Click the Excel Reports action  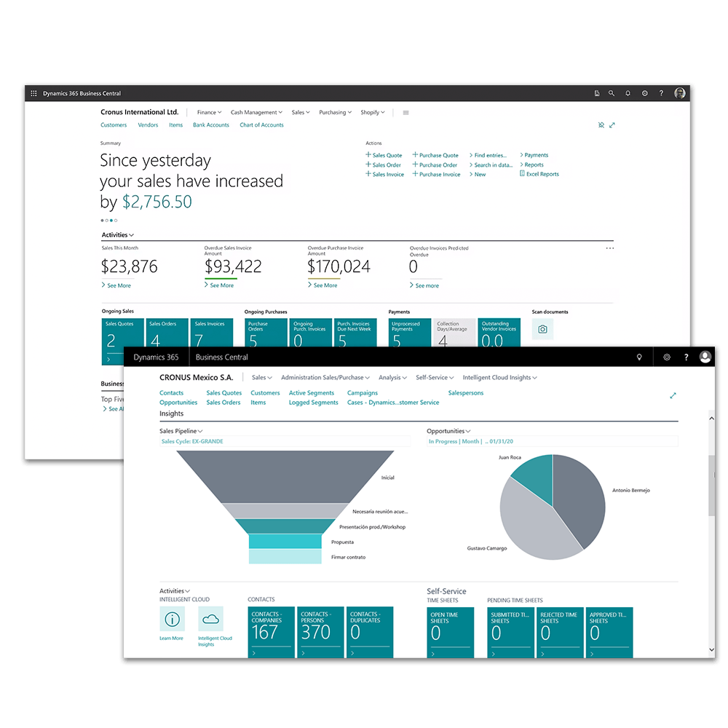(539, 174)
